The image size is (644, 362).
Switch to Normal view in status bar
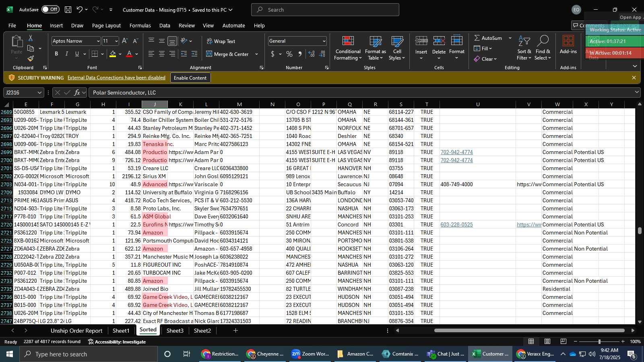click(531, 341)
